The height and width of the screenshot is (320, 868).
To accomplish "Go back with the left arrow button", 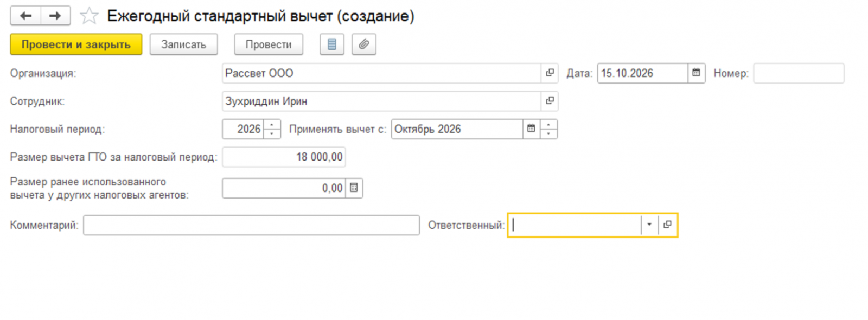I will (25, 16).
